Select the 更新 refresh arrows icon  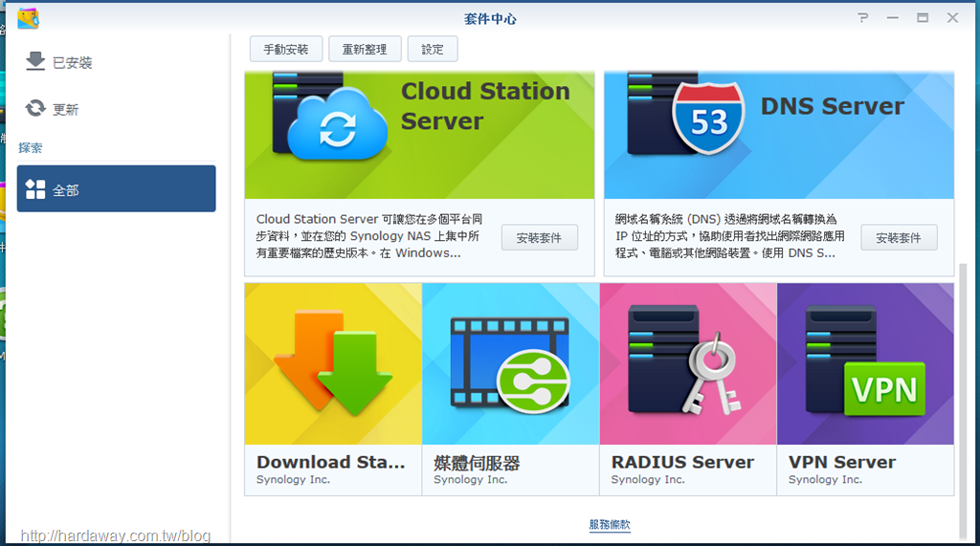[x=35, y=109]
